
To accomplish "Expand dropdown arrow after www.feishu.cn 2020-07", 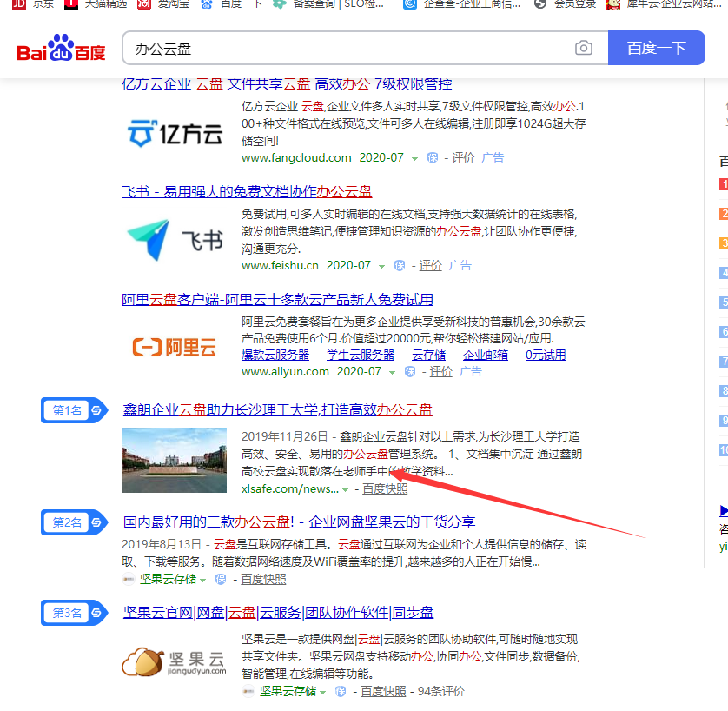I will click(x=381, y=267).
